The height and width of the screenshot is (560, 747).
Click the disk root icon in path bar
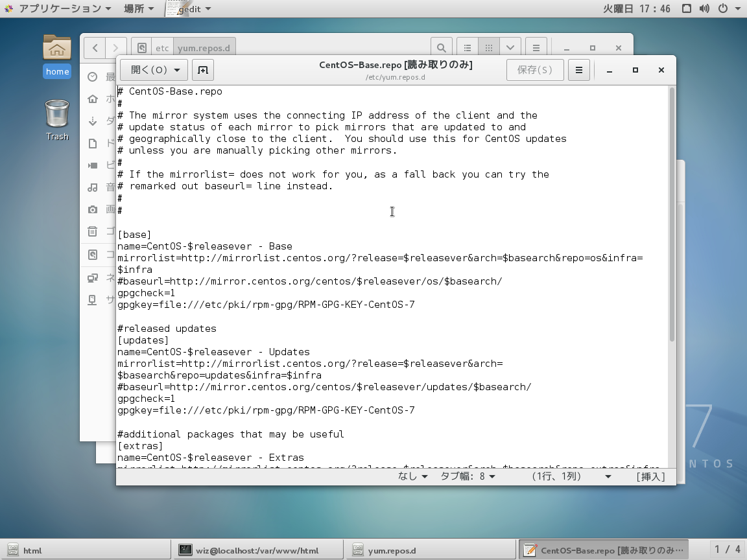(x=141, y=47)
